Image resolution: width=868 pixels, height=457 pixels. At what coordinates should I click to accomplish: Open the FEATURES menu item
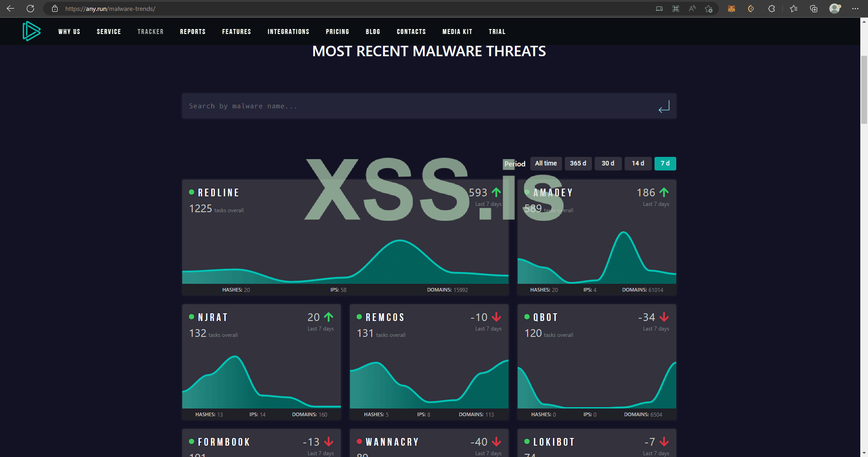(237, 32)
